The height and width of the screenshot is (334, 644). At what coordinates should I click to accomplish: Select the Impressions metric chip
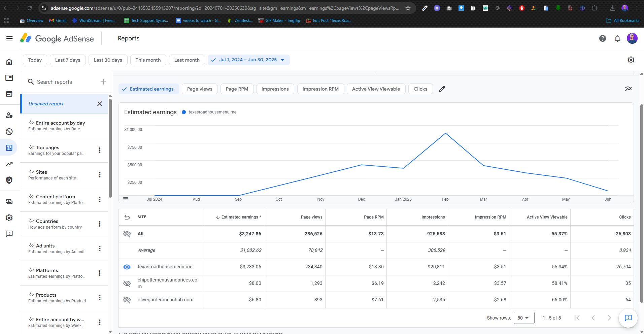[275, 89]
